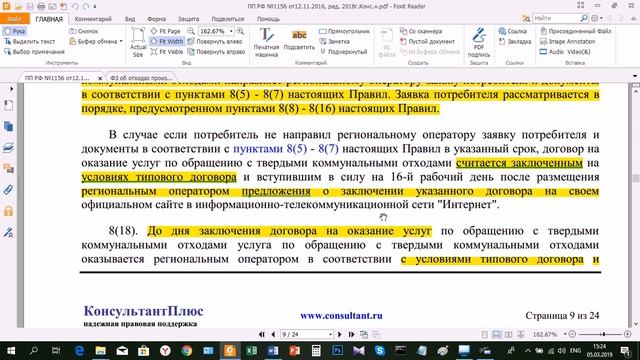Insert Audio & Video
This screenshot has height=360, width=640.
tap(565, 52)
